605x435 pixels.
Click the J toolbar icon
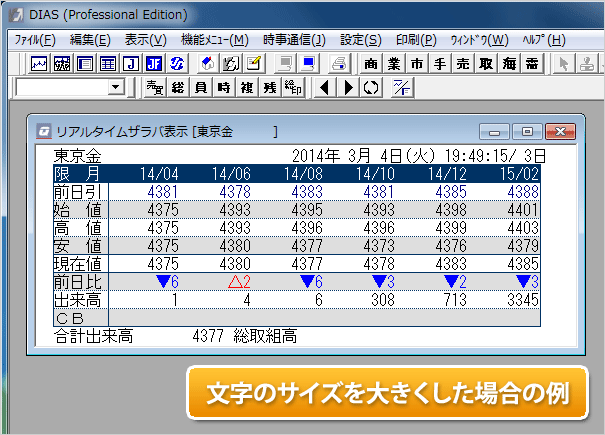pos(131,64)
